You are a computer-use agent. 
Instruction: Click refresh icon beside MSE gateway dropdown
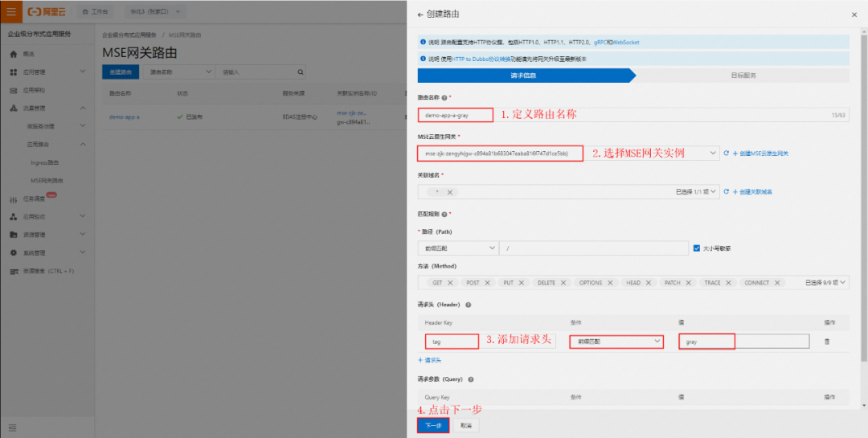tap(727, 154)
